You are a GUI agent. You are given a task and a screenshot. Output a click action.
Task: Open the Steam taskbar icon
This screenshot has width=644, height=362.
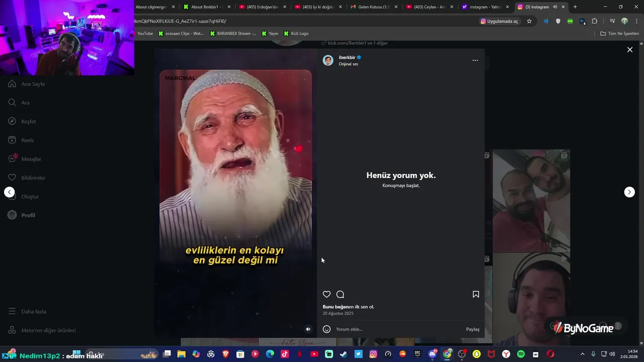[344, 354]
